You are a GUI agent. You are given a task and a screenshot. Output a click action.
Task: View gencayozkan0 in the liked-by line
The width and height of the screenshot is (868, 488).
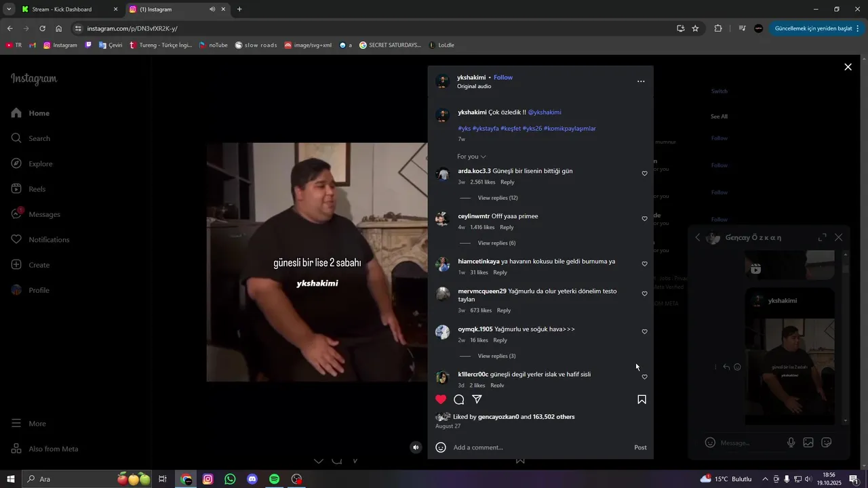pos(498,417)
